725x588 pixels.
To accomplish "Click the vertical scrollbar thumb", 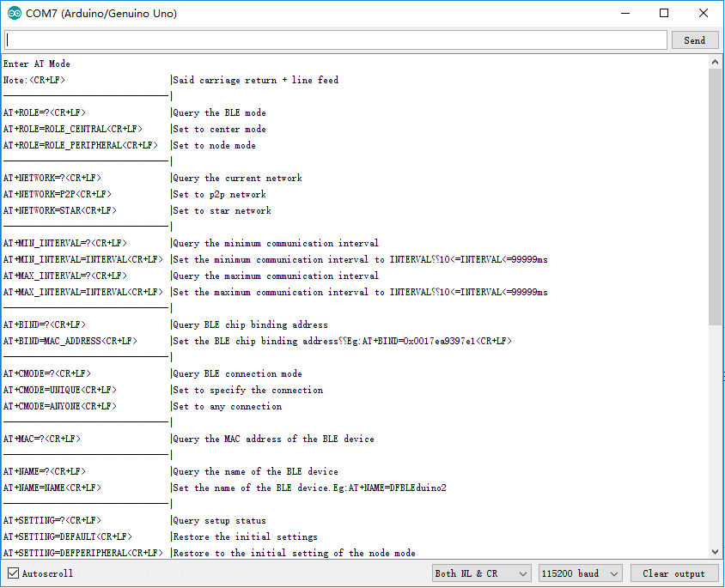I will click(715, 197).
